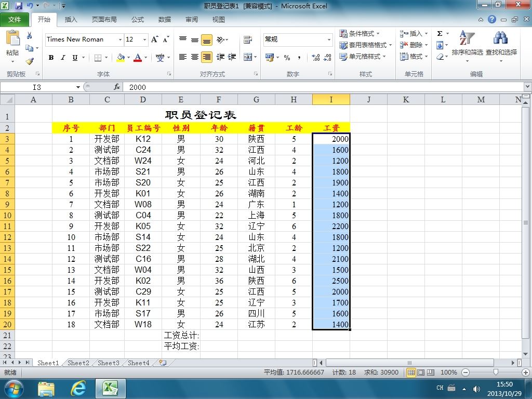Apply yellow fill color bucket

[x=121, y=57]
